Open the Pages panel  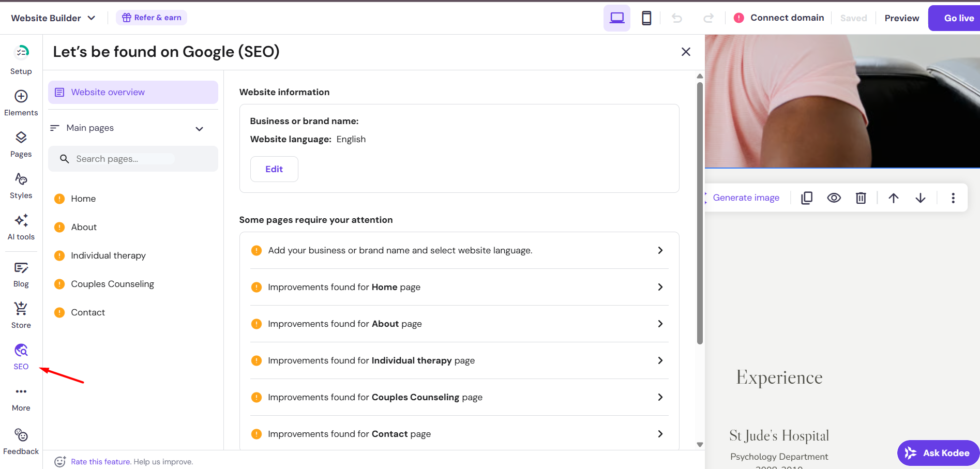click(x=21, y=144)
